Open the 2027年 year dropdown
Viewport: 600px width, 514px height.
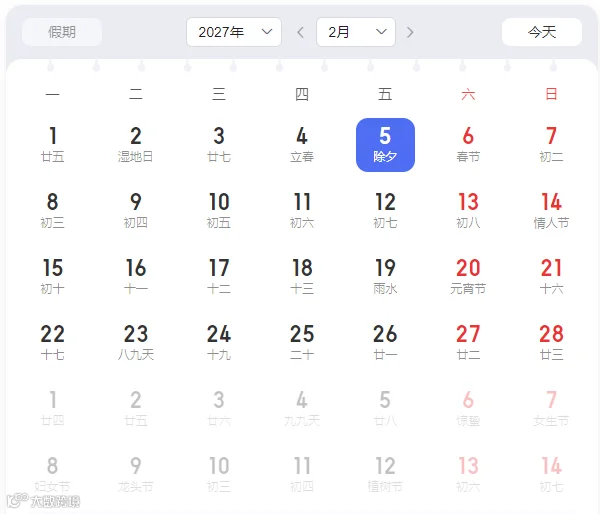click(234, 32)
